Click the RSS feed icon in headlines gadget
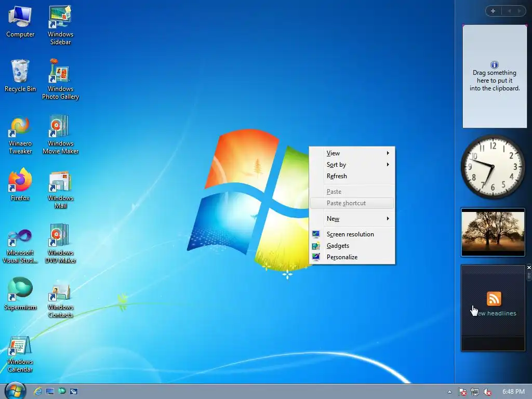The image size is (532, 399). coord(494,299)
